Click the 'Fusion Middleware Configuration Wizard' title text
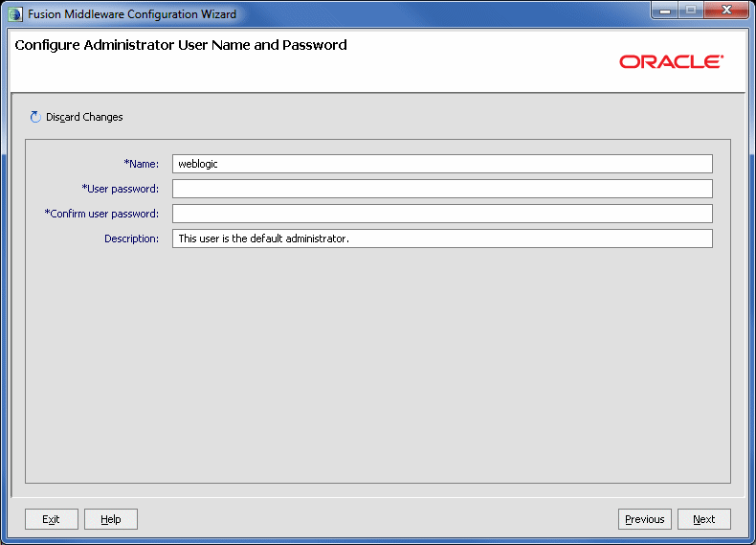This screenshot has width=756, height=545. (x=132, y=14)
